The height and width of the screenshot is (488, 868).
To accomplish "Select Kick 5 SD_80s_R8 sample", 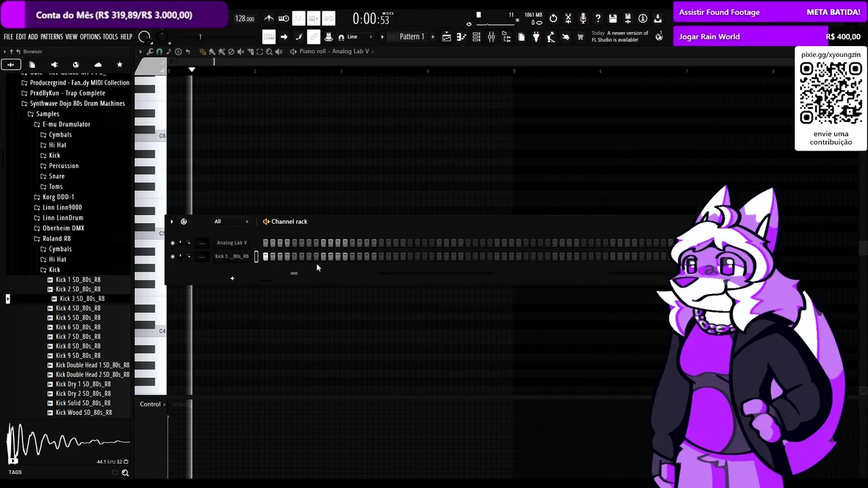I will tap(78, 318).
